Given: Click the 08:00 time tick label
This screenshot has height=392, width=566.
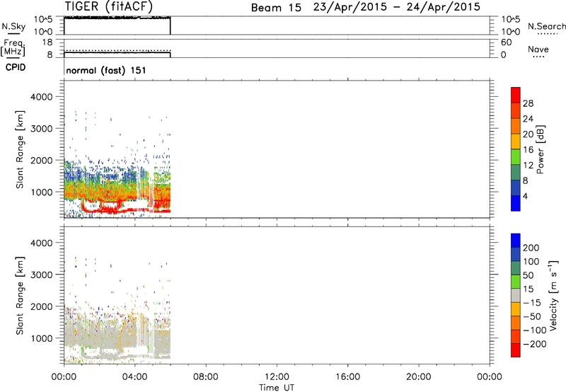Looking at the screenshot, I should pos(206,377).
